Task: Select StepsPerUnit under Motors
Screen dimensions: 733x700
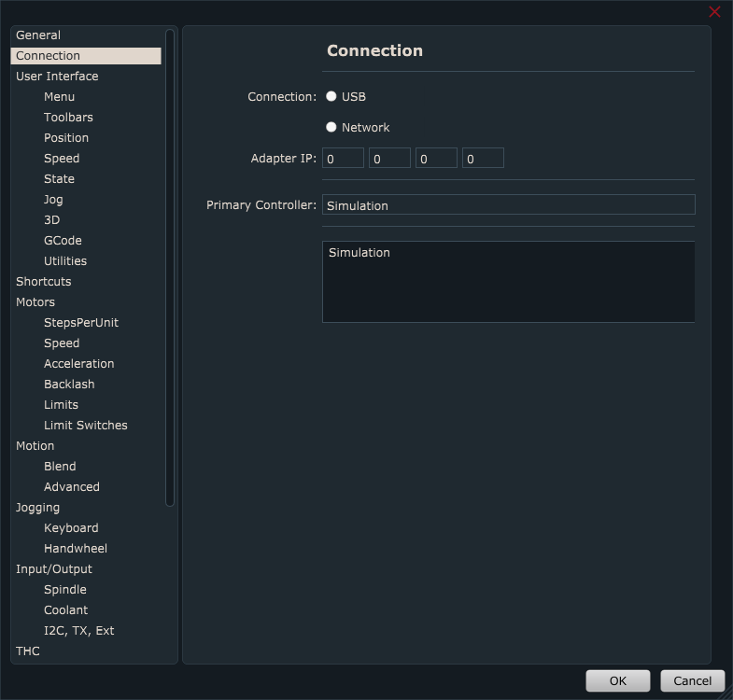Action: pos(81,323)
